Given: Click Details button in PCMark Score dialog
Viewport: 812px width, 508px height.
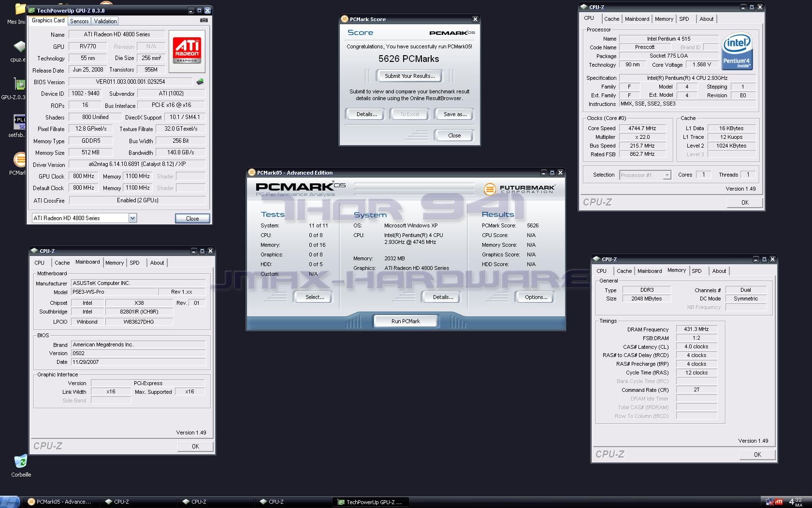Looking at the screenshot, I should (366, 114).
